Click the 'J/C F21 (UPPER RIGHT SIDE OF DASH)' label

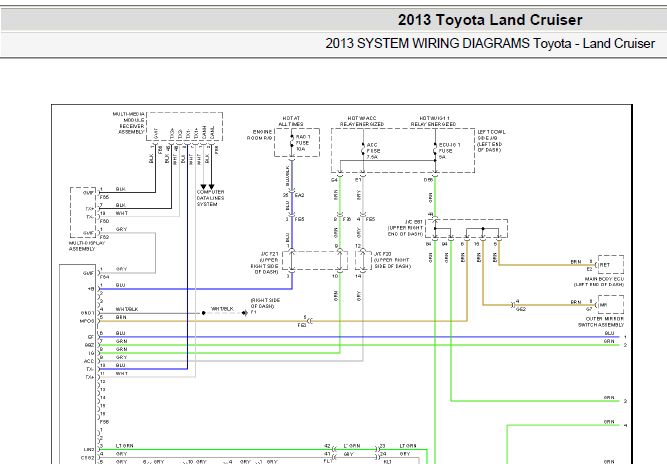(x=265, y=263)
